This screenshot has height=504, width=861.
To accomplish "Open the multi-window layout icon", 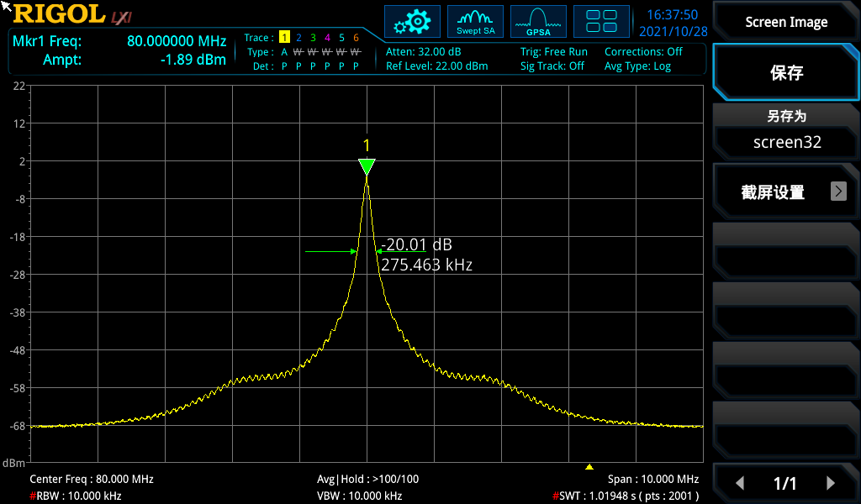I will point(601,22).
